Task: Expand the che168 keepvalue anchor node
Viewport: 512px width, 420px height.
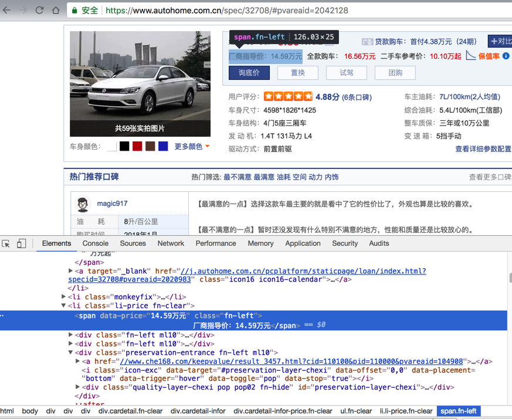Action: (x=78, y=361)
